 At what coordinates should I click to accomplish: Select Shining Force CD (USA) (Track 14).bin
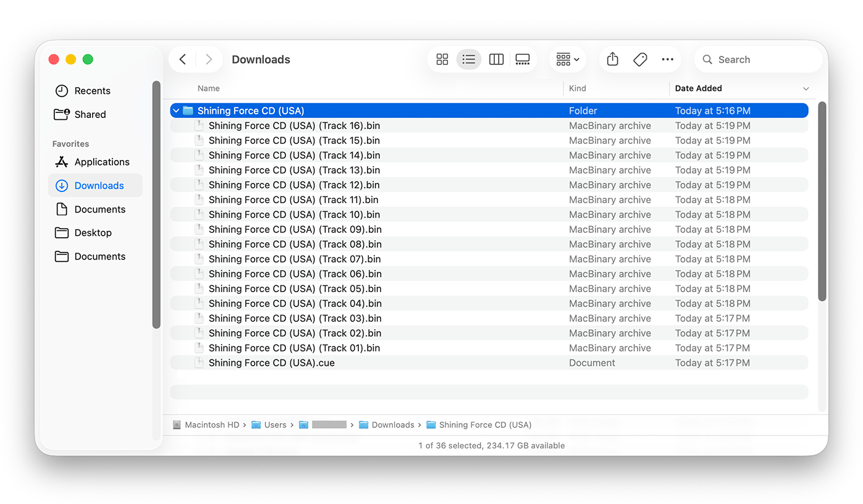tap(489, 155)
